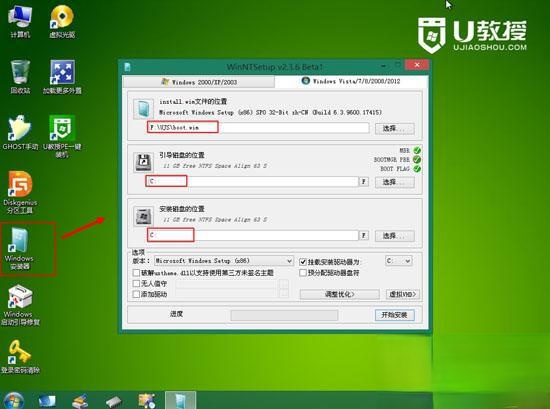550x409 pixels.
Task: Click 选择 button for install.wim location
Action: pos(394,128)
